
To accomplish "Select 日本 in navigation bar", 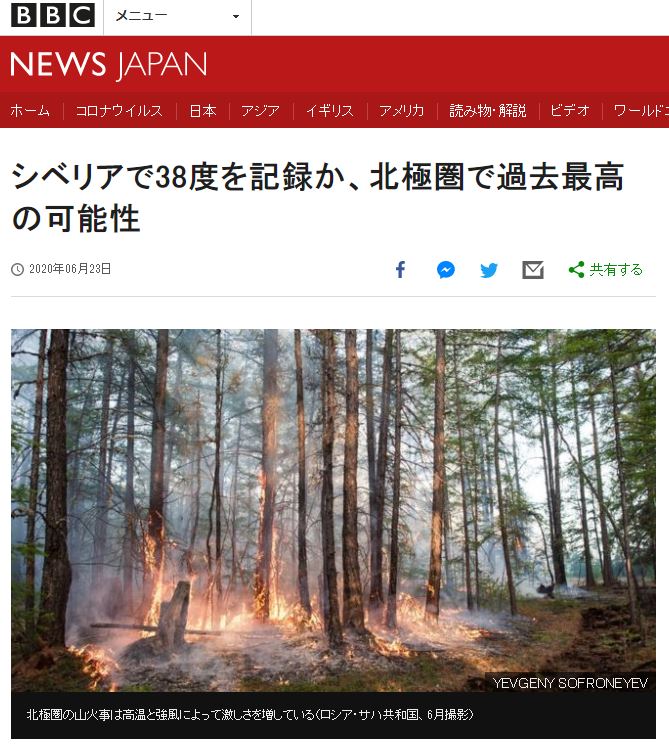I will (x=202, y=111).
